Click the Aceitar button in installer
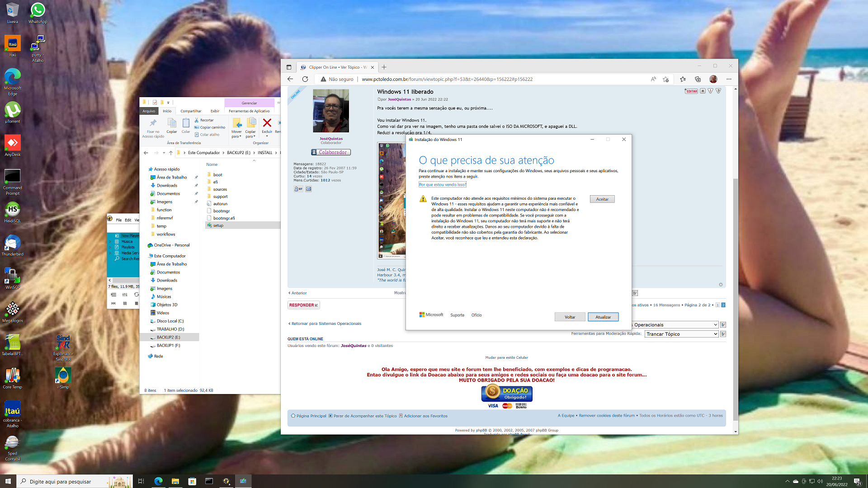This screenshot has height=488, width=868. coord(602,199)
